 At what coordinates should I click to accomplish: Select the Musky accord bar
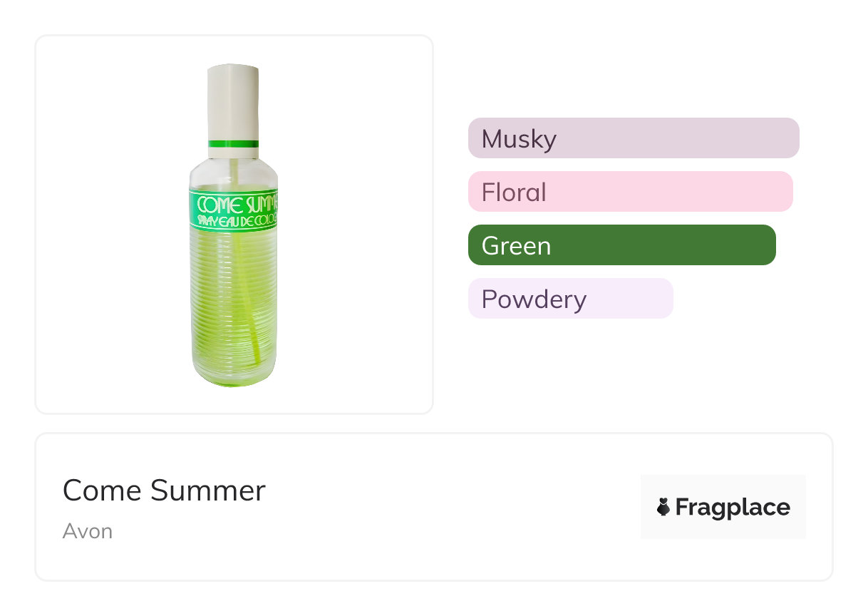[634, 138]
